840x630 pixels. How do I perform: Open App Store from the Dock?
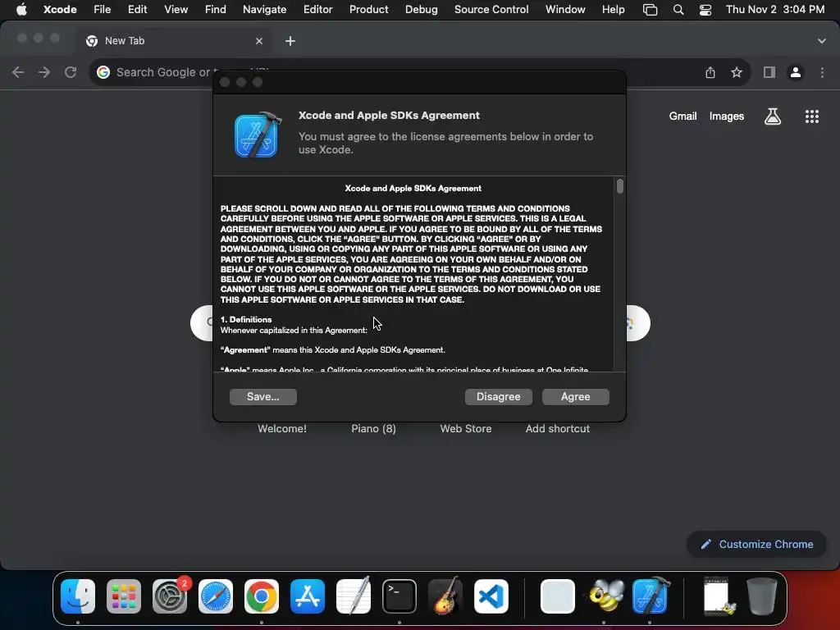[308, 596]
